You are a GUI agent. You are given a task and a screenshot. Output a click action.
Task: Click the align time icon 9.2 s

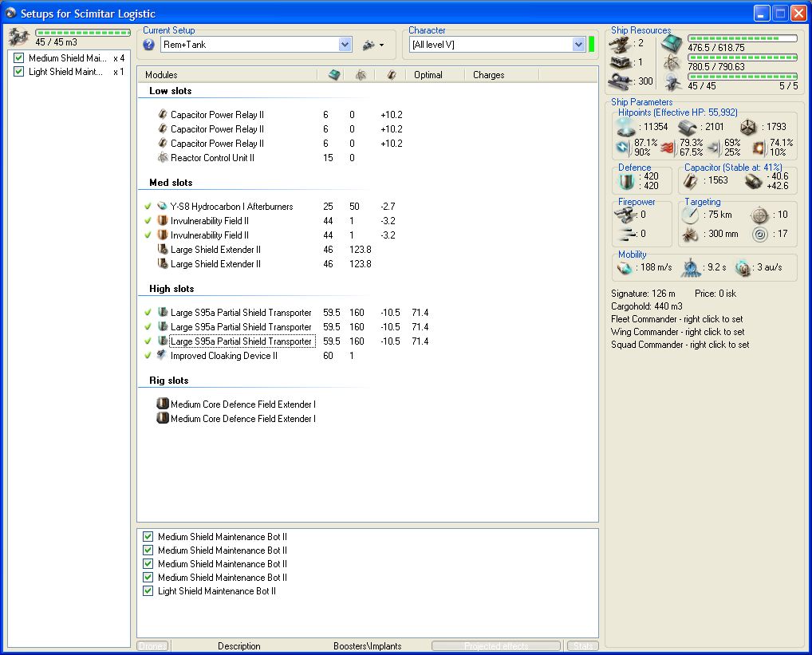tap(690, 268)
